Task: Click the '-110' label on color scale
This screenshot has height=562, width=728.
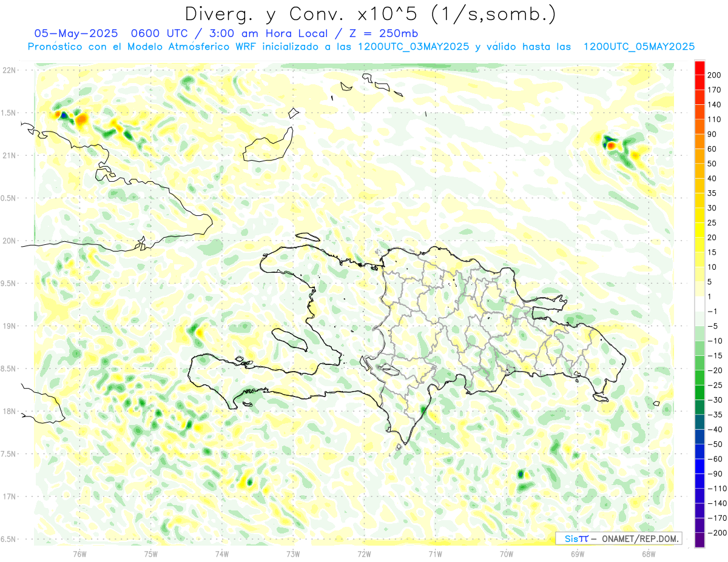Action: (x=716, y=489)
